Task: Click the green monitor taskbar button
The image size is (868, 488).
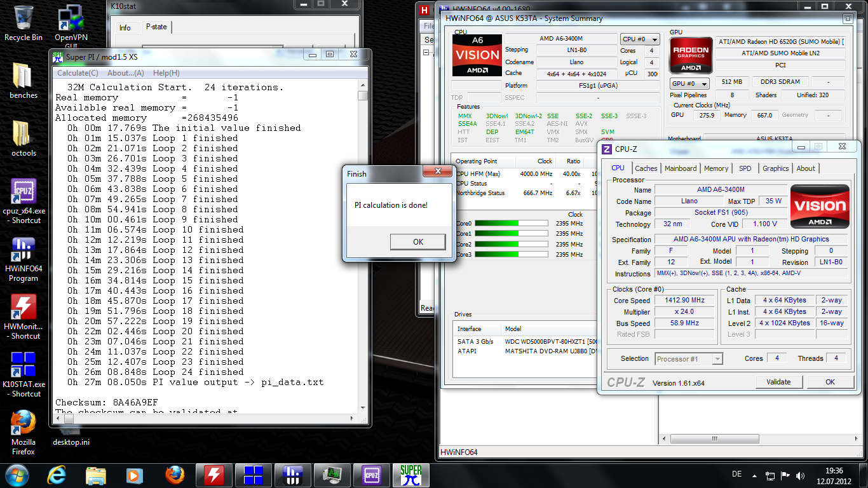Action: (332, 475)
